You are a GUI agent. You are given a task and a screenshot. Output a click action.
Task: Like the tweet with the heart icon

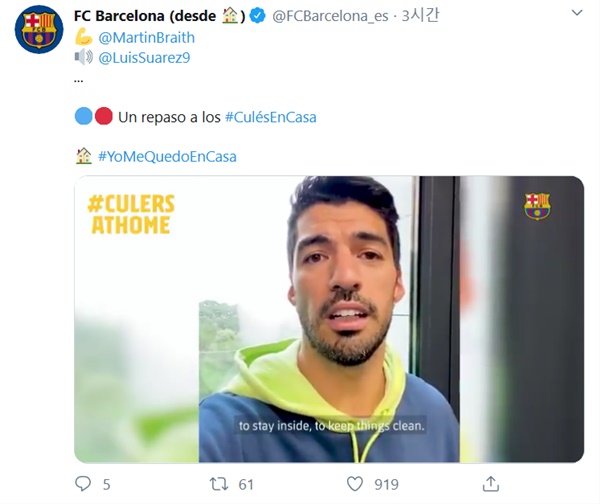(355, 484)
